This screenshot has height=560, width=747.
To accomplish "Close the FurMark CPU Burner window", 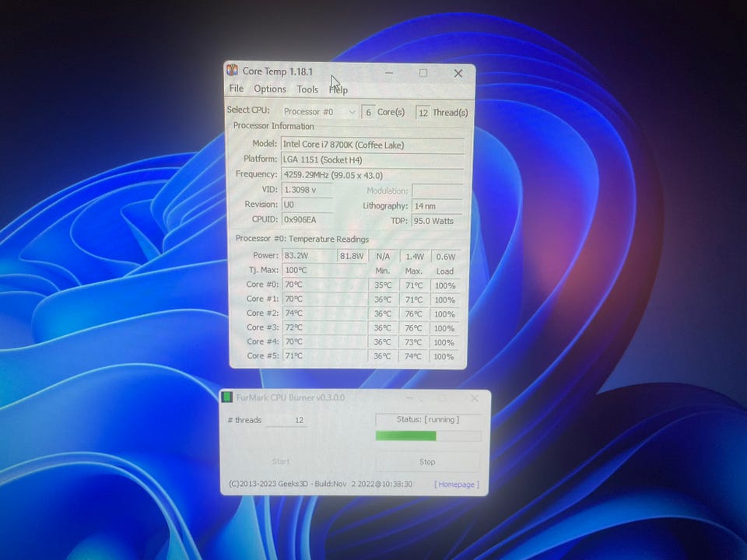I will point(475,398).
